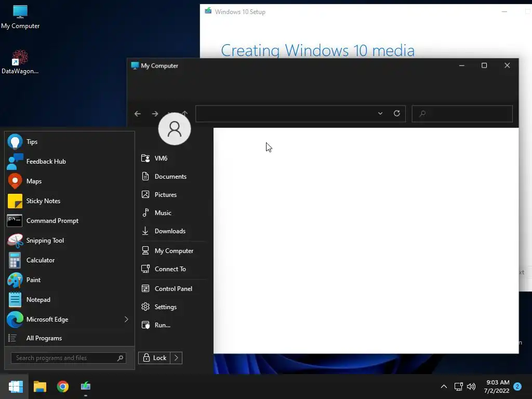Open the Maps app
This screenshot has width=532, height=399.
(70, 181)
